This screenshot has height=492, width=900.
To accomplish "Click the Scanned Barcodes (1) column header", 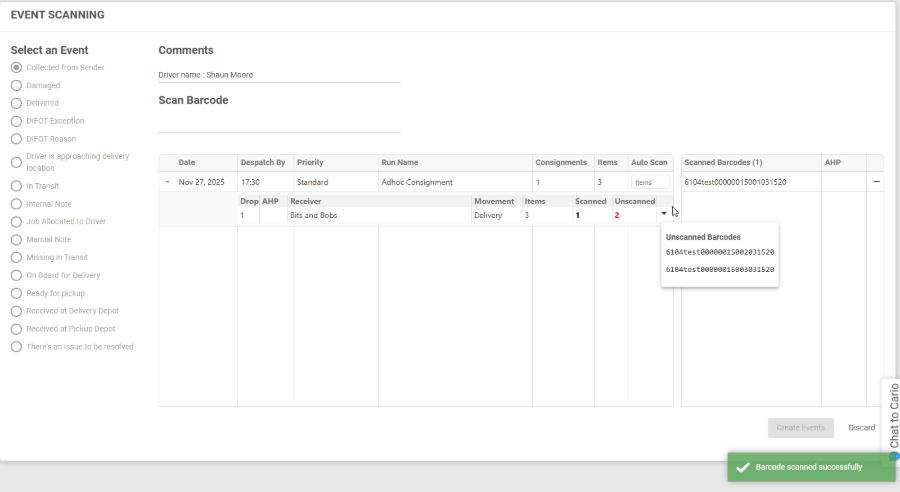I will tap(723, 162).
